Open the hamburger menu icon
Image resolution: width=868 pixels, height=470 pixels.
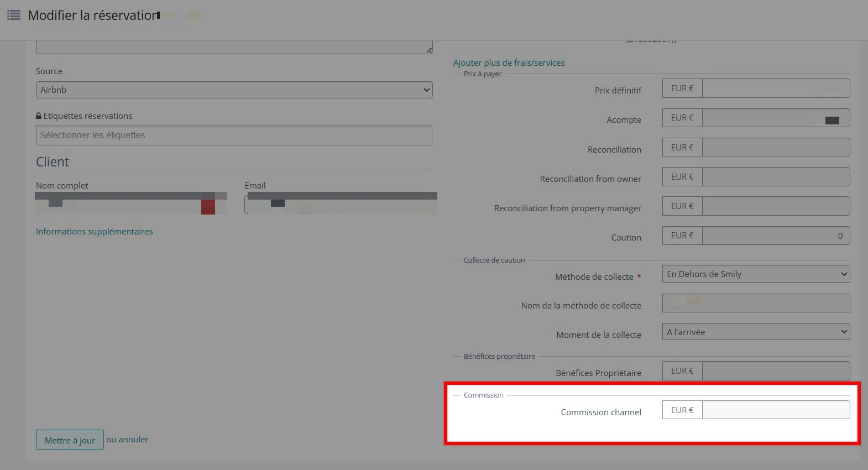[14, 15]
